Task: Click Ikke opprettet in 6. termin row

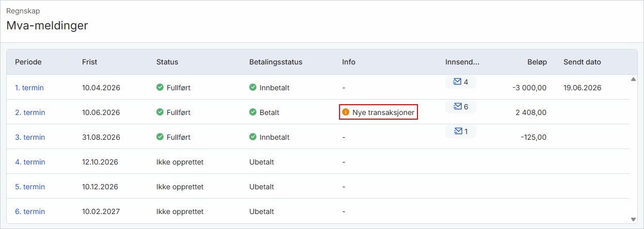Action: 180,211
